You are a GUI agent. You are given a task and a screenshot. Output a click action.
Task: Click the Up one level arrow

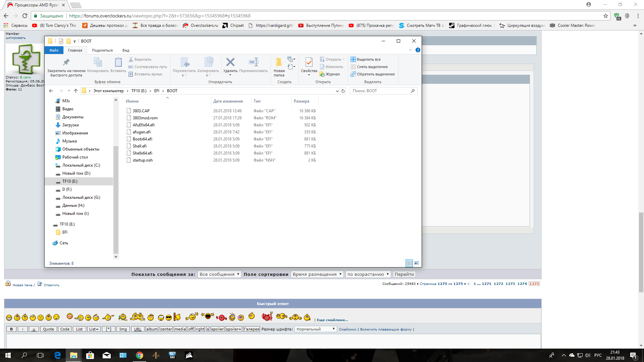point(76,91)
